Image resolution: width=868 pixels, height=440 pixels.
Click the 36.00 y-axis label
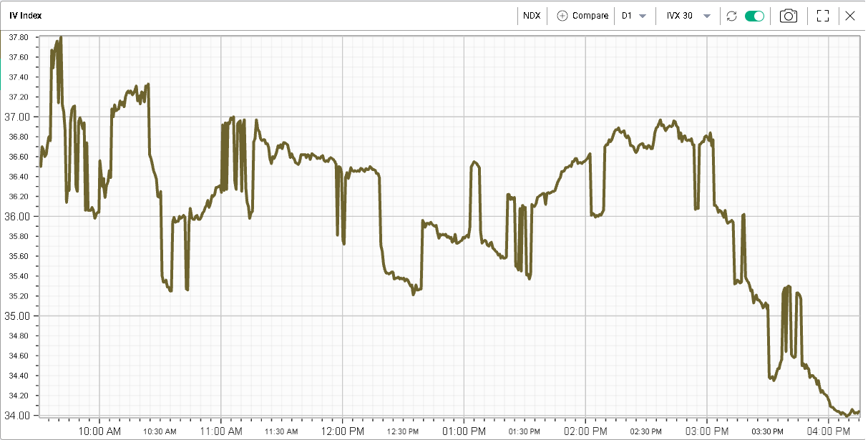pos(19,216)
